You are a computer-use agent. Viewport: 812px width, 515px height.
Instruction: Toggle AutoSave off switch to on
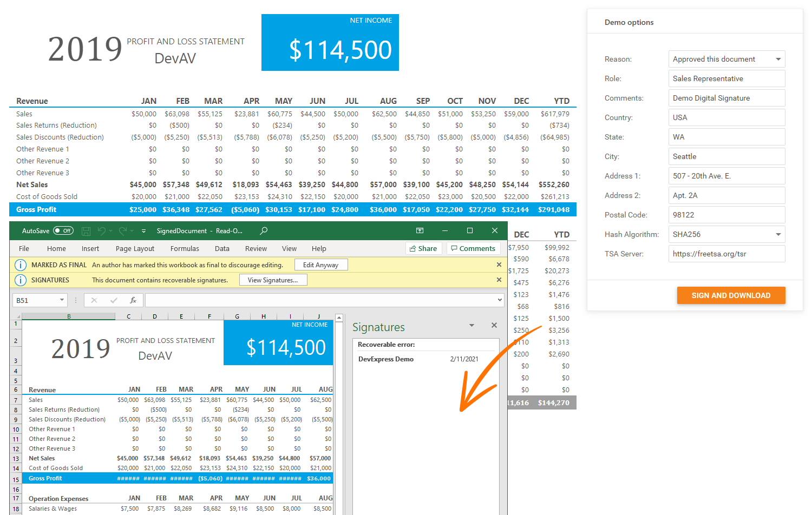click(63, 230)
